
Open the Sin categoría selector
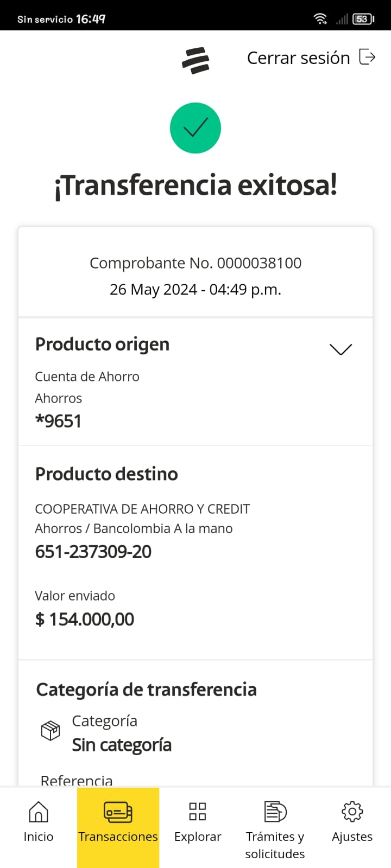[122, 745]
